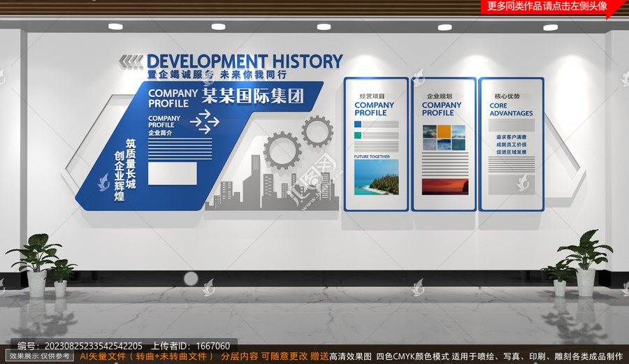This screenshot has height=364, width=629.
Task: Click the larger grey gear
Action: pos(282,150)
